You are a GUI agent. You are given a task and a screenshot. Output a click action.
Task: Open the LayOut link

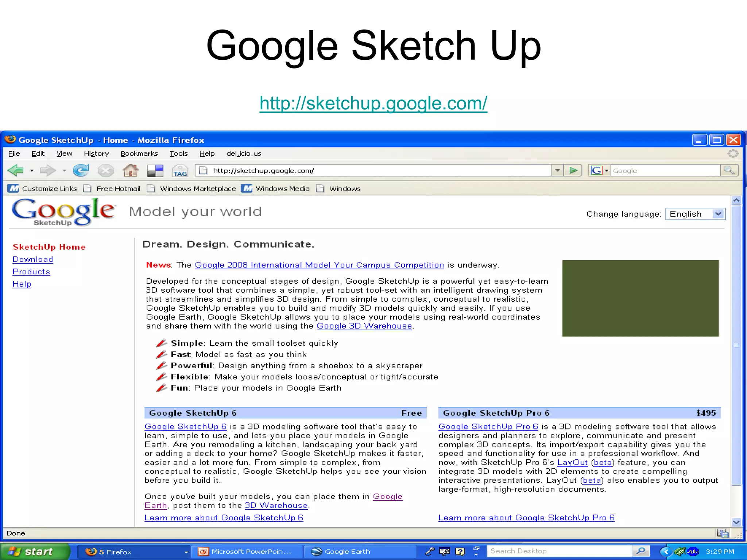click(572, 462)
